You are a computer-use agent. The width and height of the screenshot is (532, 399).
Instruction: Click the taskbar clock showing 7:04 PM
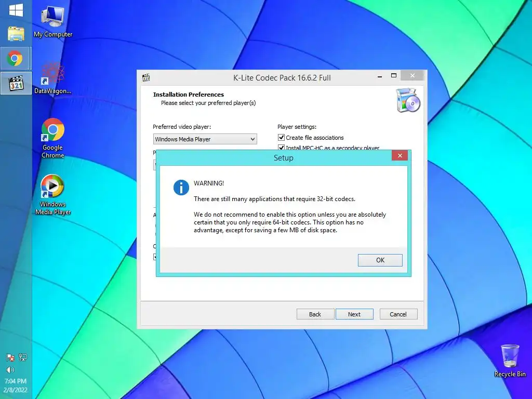[16, 381]
